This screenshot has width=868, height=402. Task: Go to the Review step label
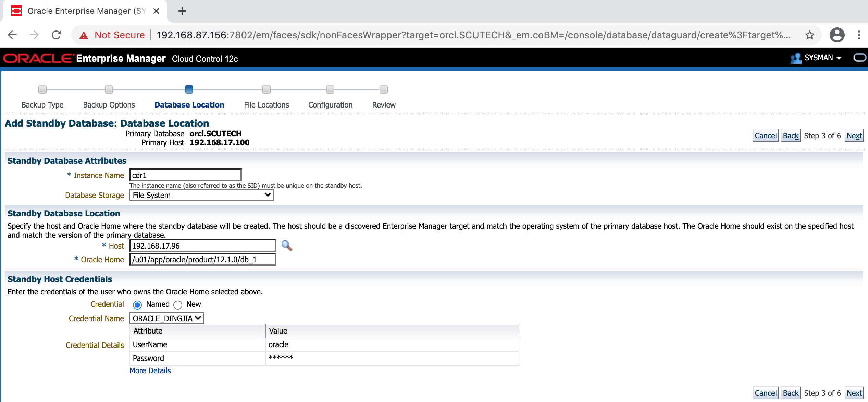384,105
